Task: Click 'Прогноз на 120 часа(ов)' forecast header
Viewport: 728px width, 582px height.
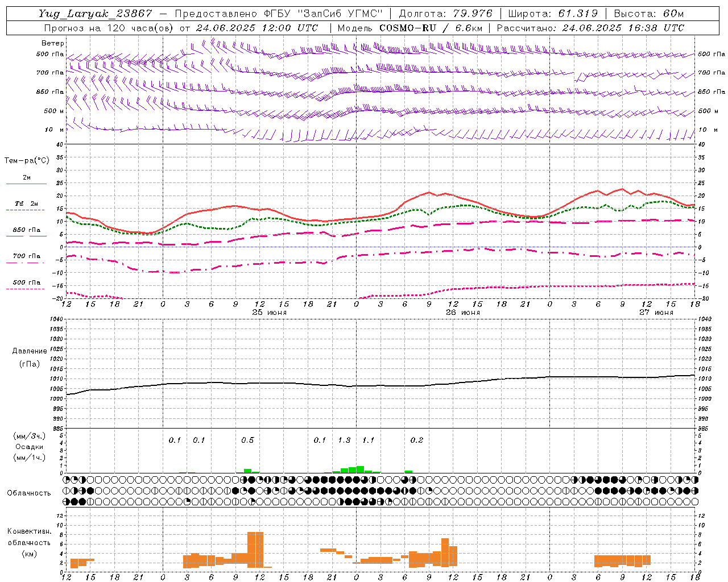Action: (109, 28)
